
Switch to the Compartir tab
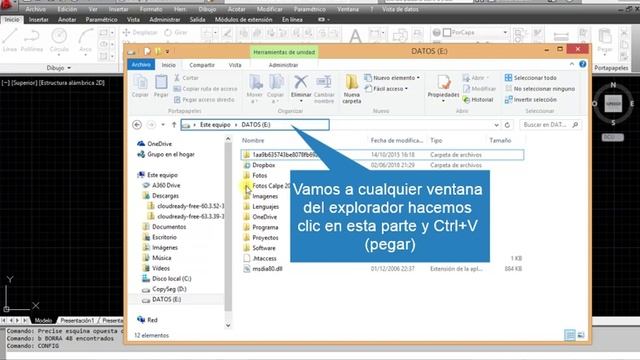point(202,65)
